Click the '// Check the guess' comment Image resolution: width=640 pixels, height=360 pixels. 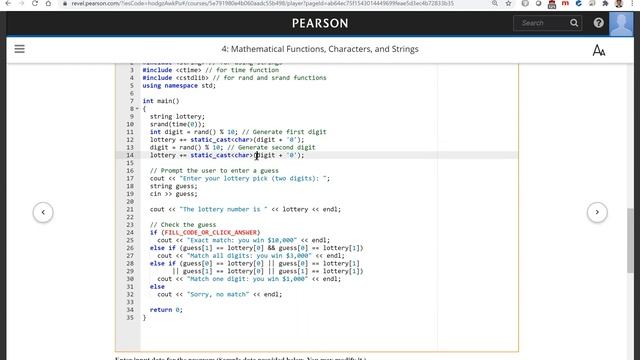pos(183,225)
